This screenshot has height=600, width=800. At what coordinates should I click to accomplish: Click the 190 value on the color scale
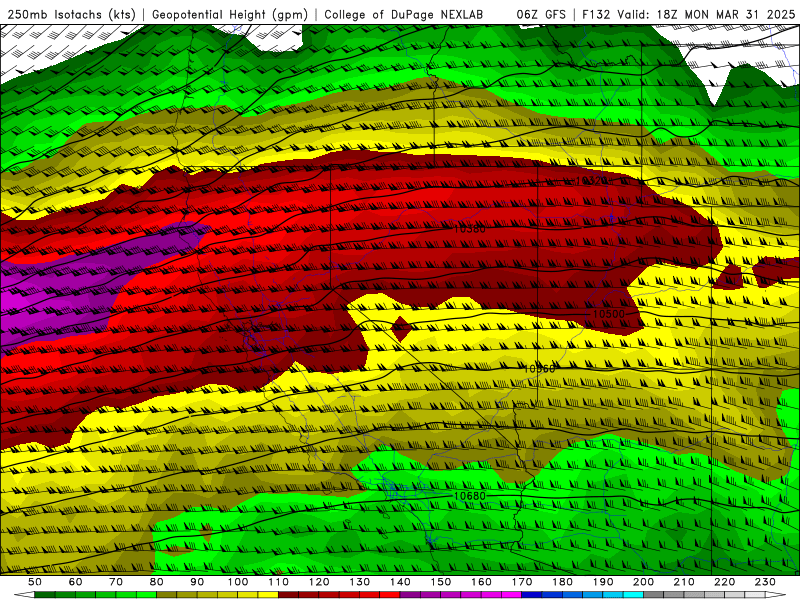(x=603, y=582)
